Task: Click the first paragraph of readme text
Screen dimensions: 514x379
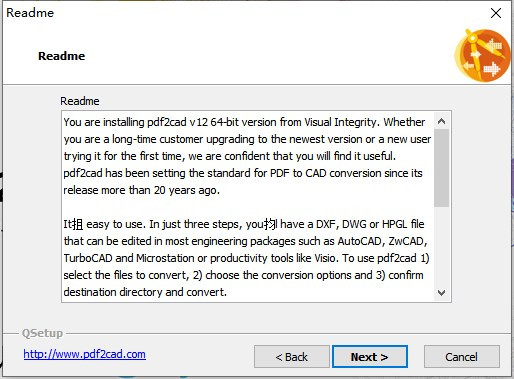Action: pyautogui.click(x=247, y=156)
